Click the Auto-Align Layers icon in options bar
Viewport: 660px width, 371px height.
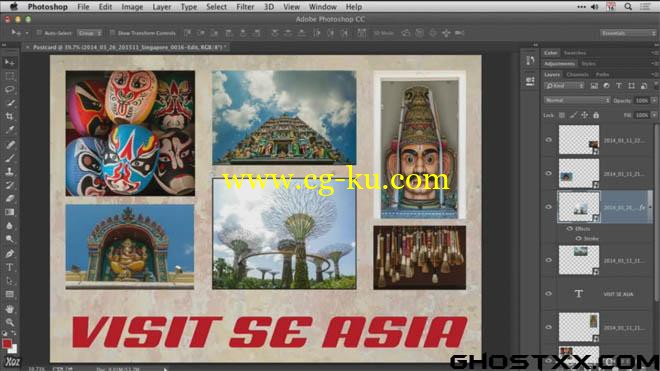362,33
